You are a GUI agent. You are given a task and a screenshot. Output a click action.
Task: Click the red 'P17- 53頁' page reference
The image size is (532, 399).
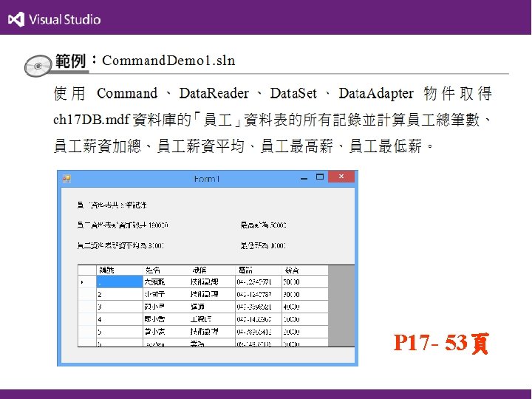pos(441,344)
